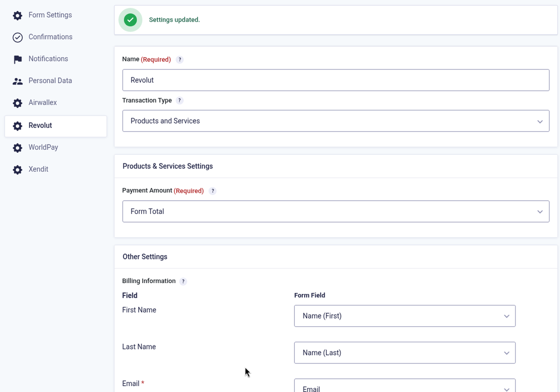
Task: Click the Email required field label
Action: [x=133, y=383]
